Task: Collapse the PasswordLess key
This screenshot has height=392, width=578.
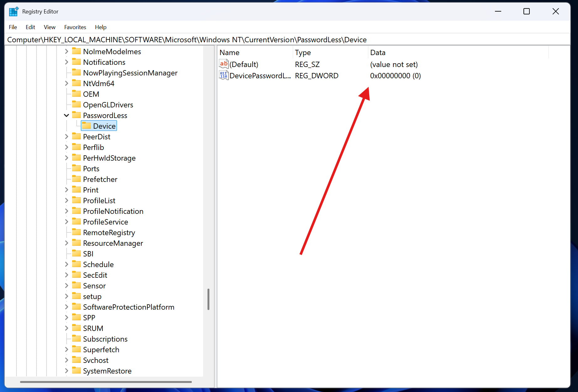Action: pyautogui.click(x=66, y=115)
